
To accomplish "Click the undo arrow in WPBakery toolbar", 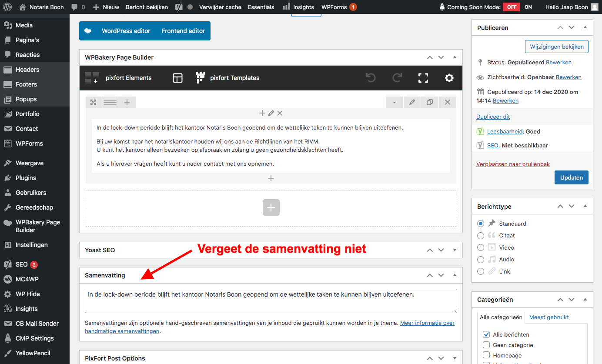I will (x=371, y=78).
